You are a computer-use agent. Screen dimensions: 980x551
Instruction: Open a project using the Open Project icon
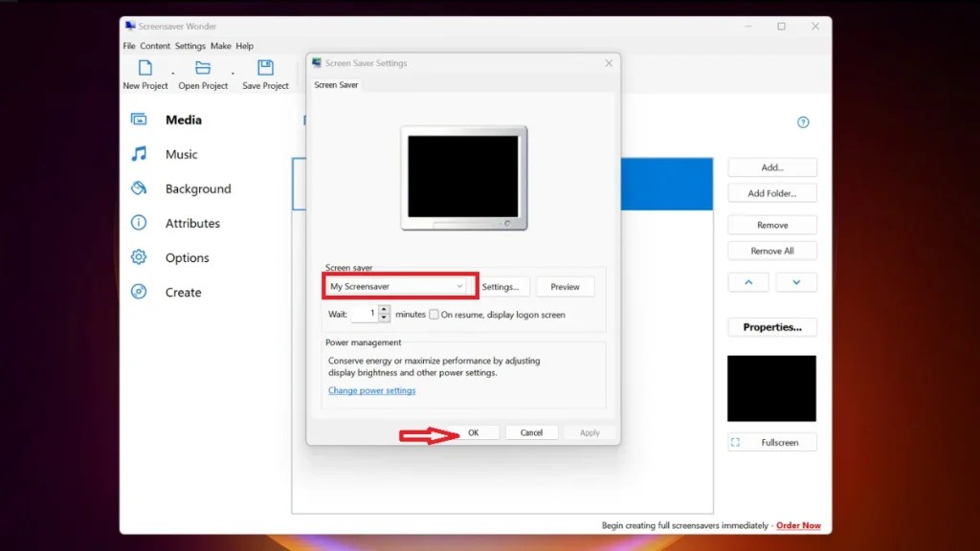point(203,69)
